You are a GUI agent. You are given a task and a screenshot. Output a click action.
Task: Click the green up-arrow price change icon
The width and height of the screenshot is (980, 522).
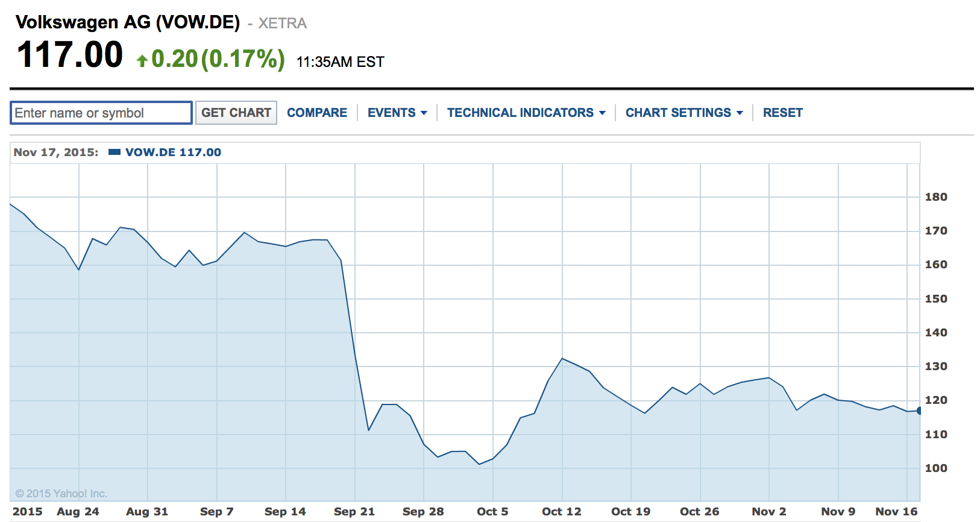pyautogui.click(x=142, y=60)
